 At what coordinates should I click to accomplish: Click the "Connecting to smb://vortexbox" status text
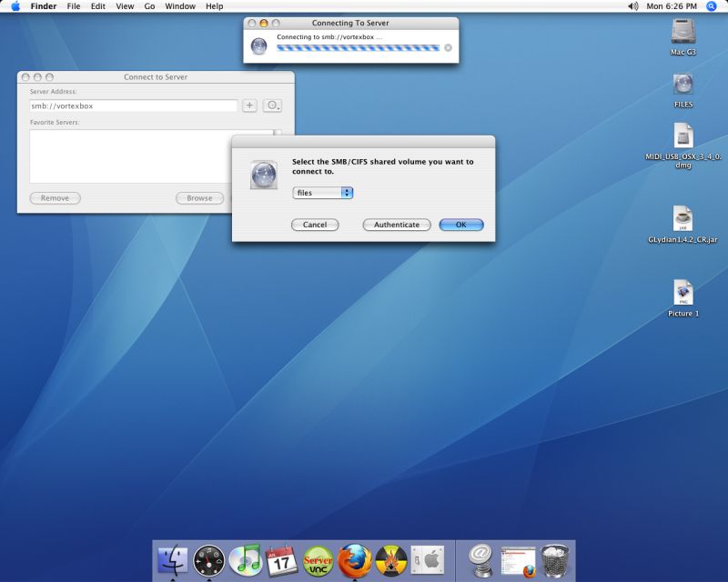(x=329, y=37)
